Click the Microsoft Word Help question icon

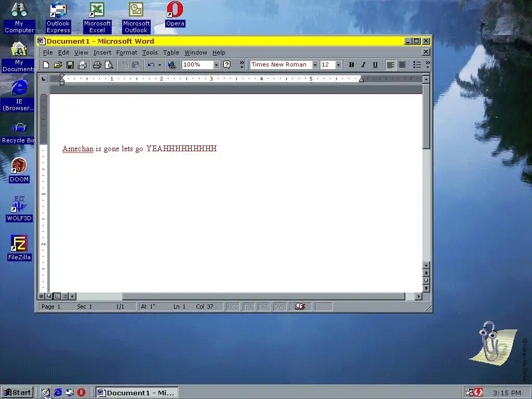(227, 65)
